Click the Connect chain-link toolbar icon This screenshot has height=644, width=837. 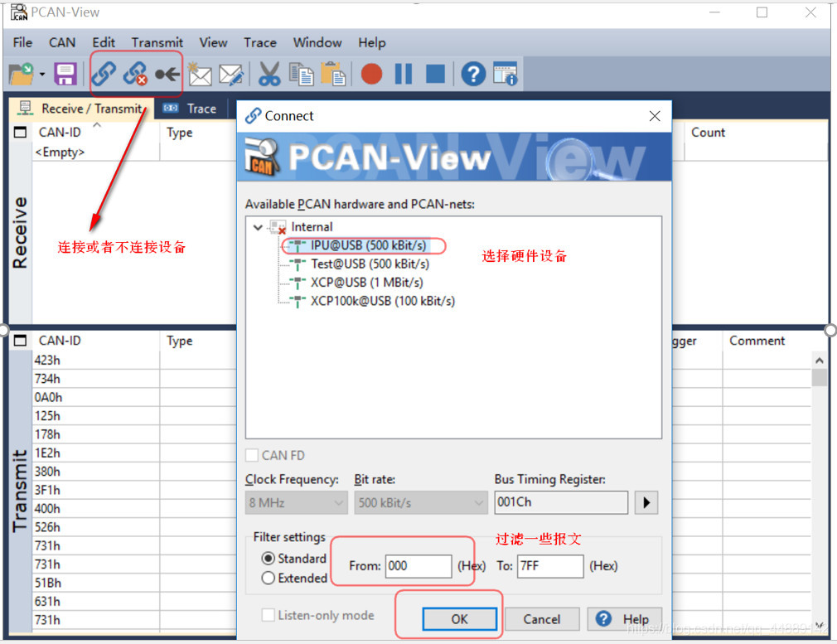104,74
